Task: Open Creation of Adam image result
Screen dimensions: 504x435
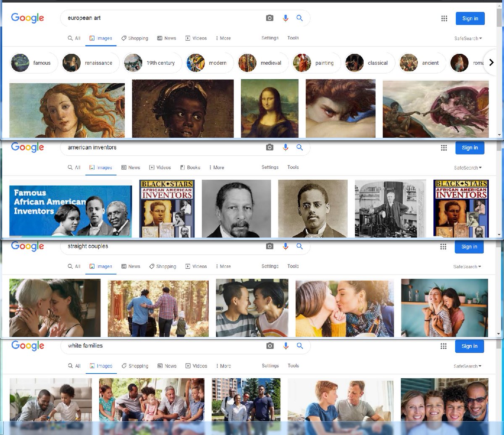Action: coord(436,109)
